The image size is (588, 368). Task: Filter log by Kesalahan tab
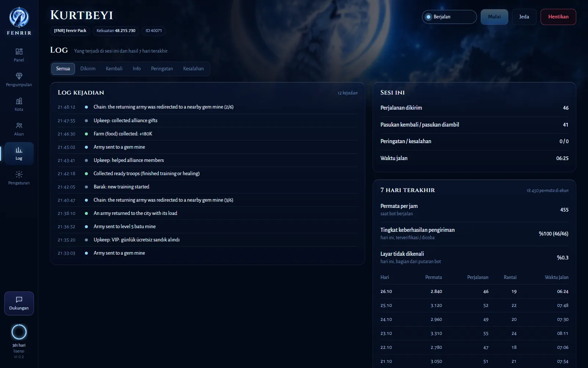pos(193,69)
